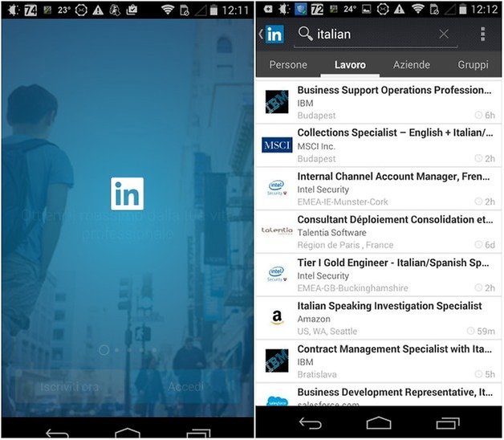Tap Android back button on left phone
Image resolution: width=504 pixels, height=440 pixels.
click(x=57, y=434)
